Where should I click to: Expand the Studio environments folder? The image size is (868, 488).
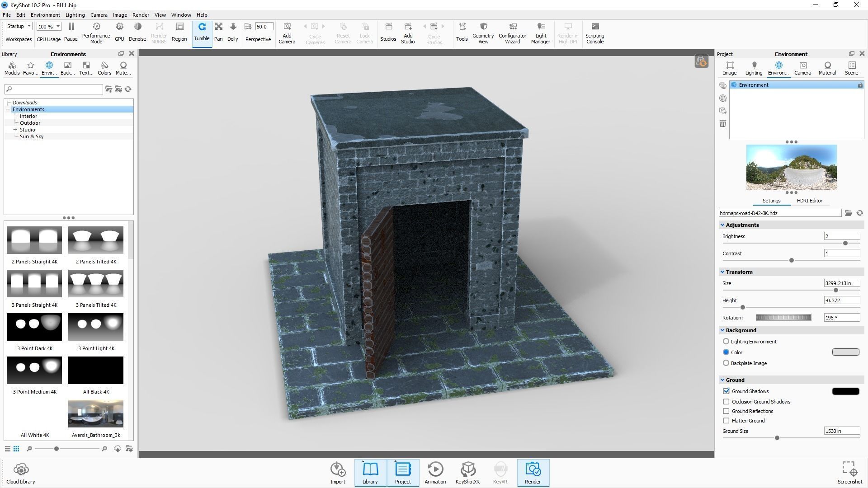[x=16, y=129]
